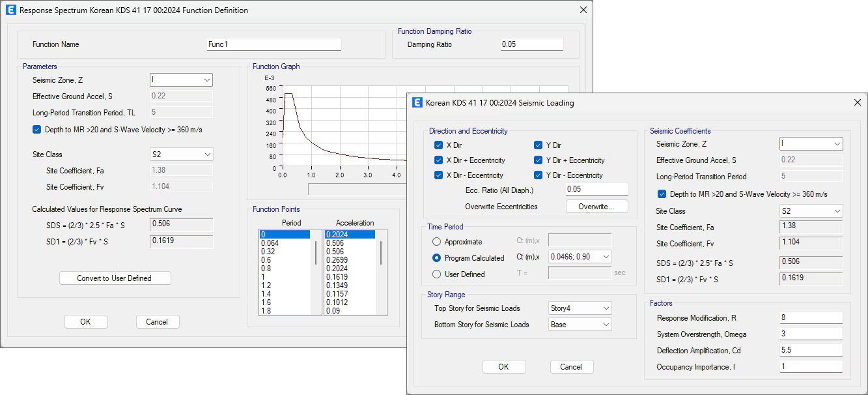The width and height of the screenshot is (868, 395).
Task: Open the Top Story for Seismic Loads dropdown
Action: tap(580, 308)
